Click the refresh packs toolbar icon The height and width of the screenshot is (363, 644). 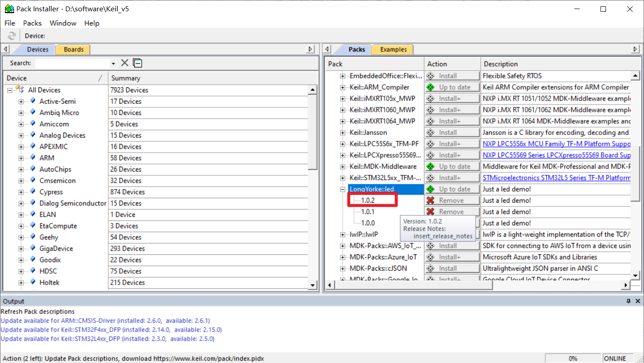(x=12, y=36)
